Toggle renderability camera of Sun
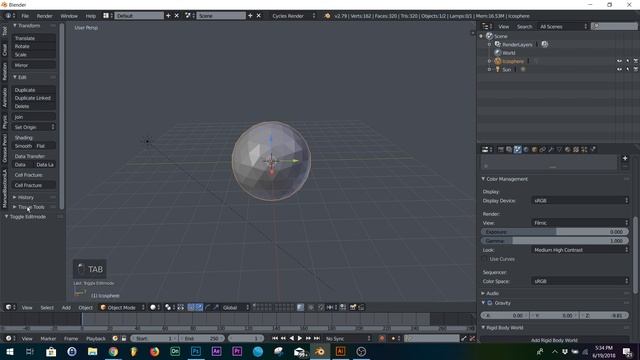The height and width of the screenshot is (360, 640). [636, 69]
